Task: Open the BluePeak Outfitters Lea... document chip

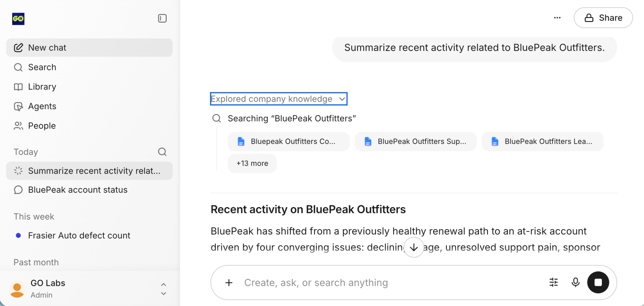Action: 542,141
